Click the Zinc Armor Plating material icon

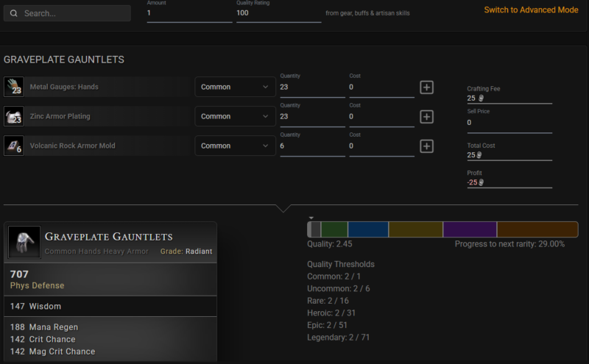tap(13, 116)
